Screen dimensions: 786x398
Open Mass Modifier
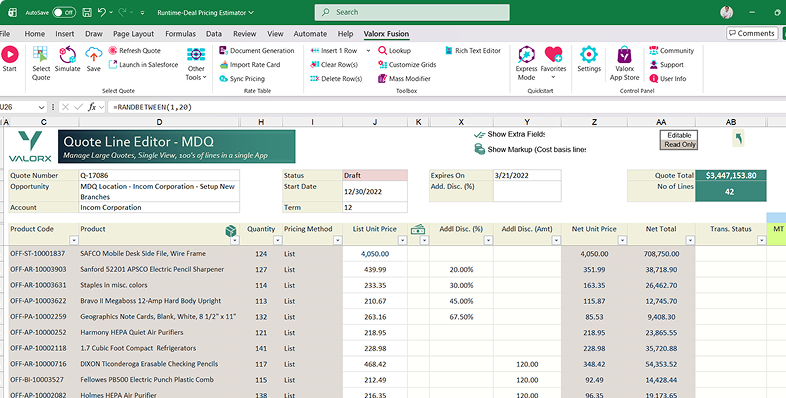pos(404,79)
